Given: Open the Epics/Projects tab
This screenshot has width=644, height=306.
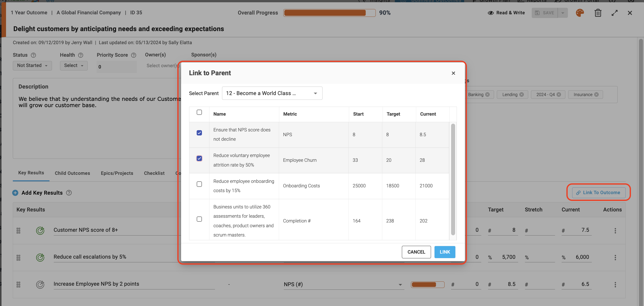Looking at the screenshot, I should coord(117,173).
